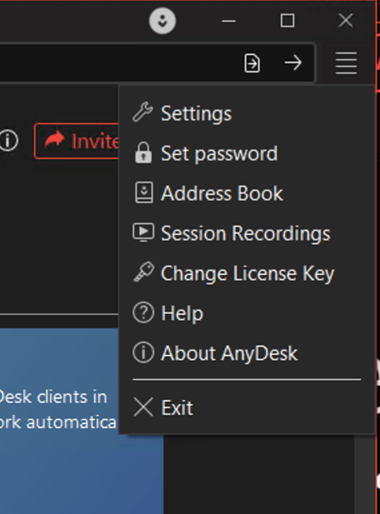This screenshot has height=514, width=380.
Task: Close the AnyDesk window
Action: coord(346,21)
